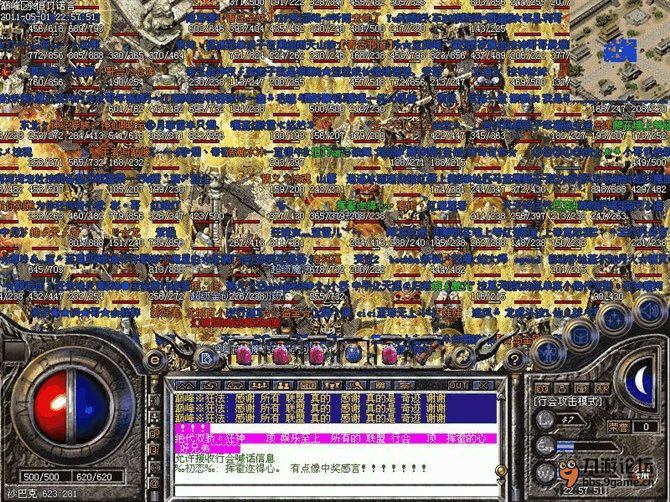Screen dimensions: 670x502
Task: Click the 620/620 mana value
Action: tap(94, 477)
